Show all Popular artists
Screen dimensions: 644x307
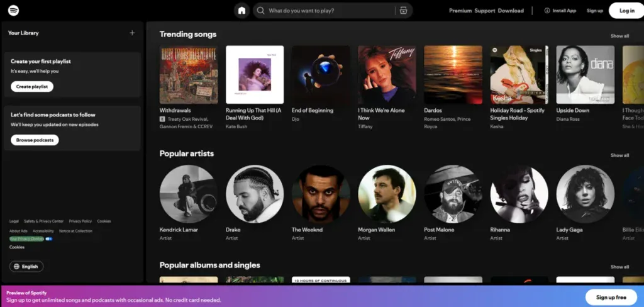(619, 155)
